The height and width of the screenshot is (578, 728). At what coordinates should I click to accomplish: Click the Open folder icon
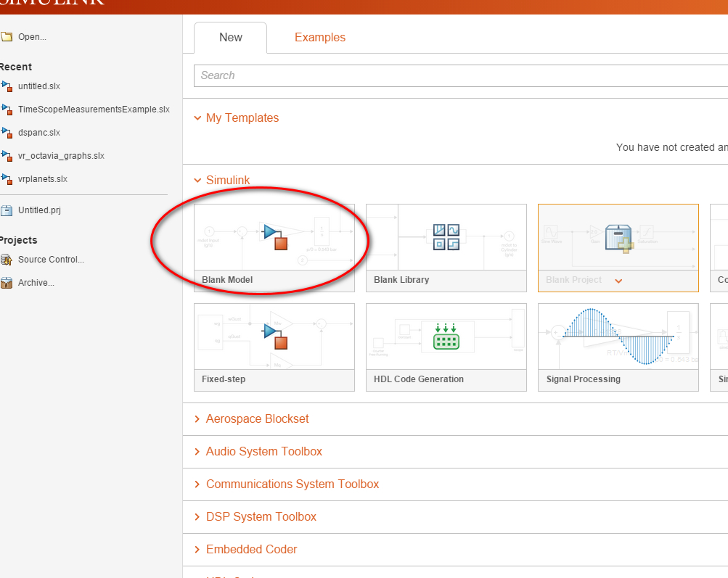[7, 37]
